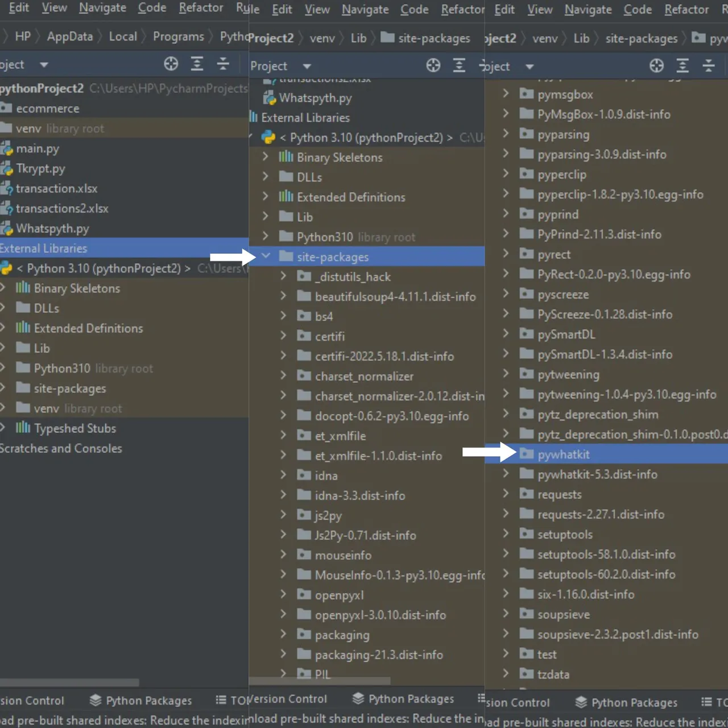Image resolution: width=728 pixels, height=728 pixels.
Task: Click the locate-file crosshair icon beside AppData breadcrumb pane
Action: click(171, 64)
